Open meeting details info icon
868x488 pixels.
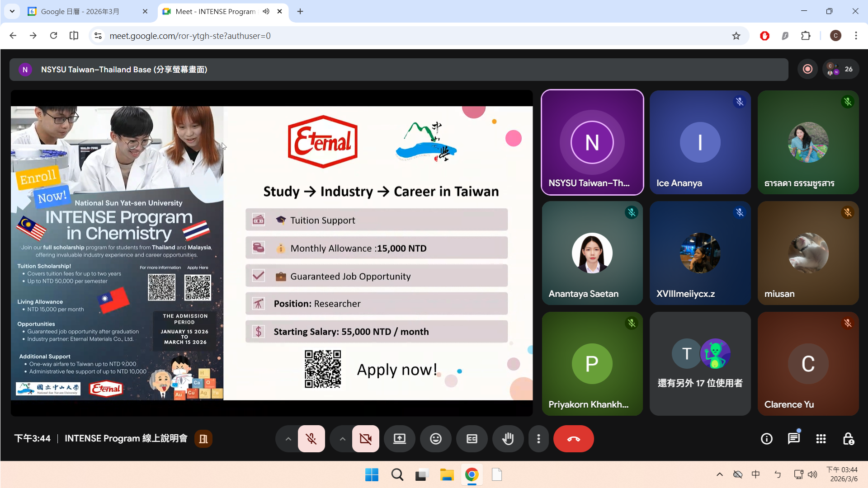(767, 439)
